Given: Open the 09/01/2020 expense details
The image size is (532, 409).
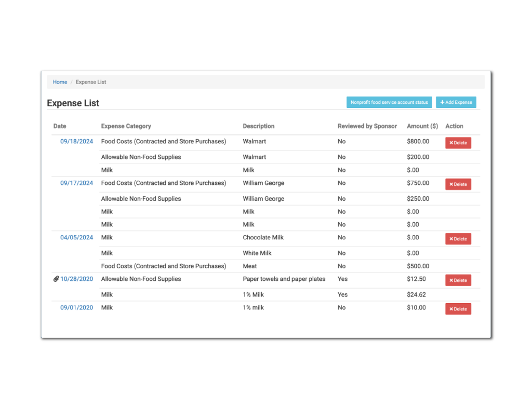Looking at the screenshot, I should [x=76, y=307].
